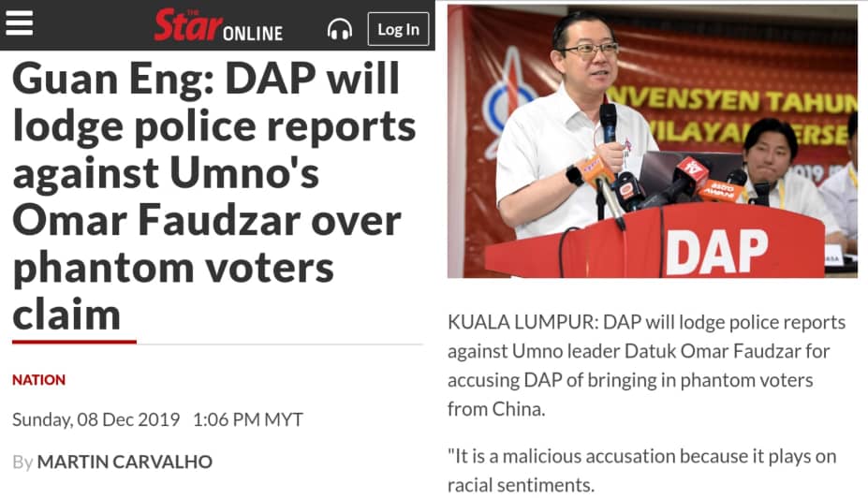
Task: Open the hamburger navigation menu
Action: pos(20,23)
